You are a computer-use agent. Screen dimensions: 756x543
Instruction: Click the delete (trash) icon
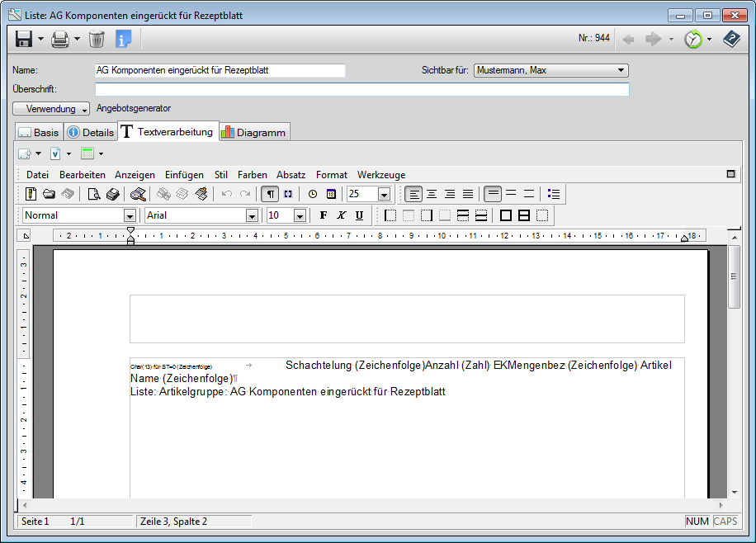pyautogui.click(x=96, y=39)
